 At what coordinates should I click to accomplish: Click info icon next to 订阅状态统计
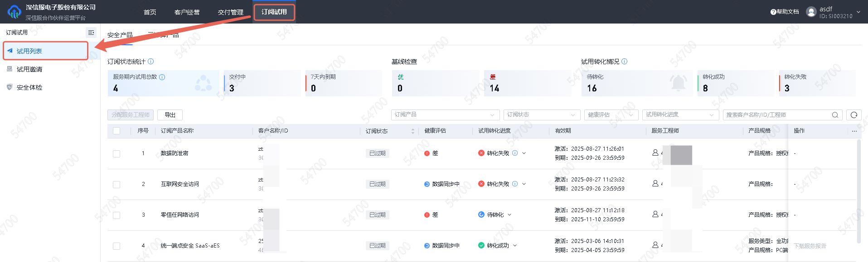click(x=151, y=62)
